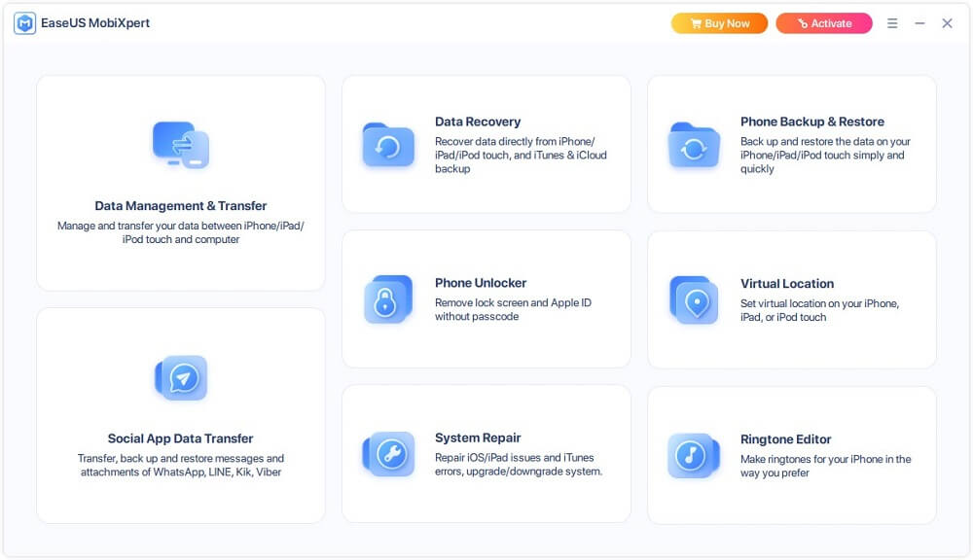Open the Data Recovery title text
The height and width of the screenshot is (560, 973).
pyautogui.click(x=478, y=122)
